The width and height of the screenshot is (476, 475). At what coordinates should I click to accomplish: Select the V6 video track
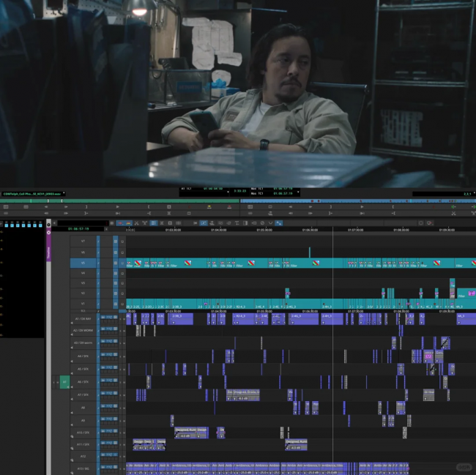point(83,253)
